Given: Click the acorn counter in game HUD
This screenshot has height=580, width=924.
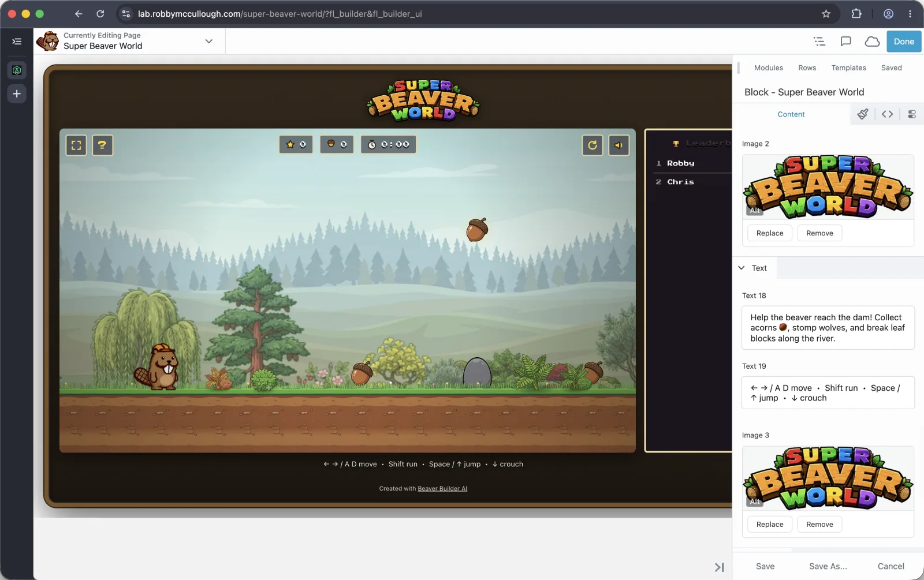Looking at the screenshot, I should click(x=337, y=144).
